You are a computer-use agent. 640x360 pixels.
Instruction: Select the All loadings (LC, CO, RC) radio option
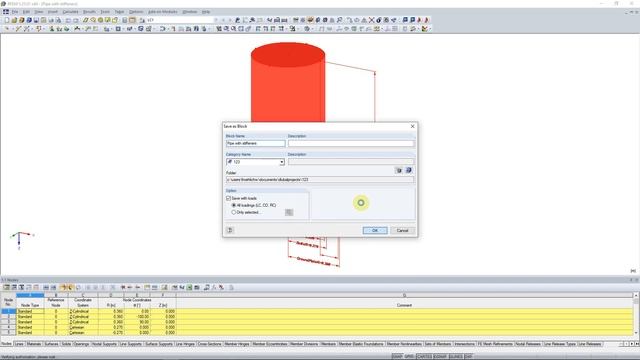[x=234, y=205]
